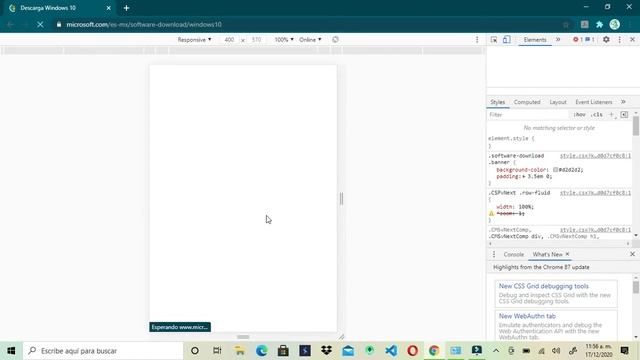Toggle the .cls classes button
The width and height of the screenshot is (640, 360).
597,115
